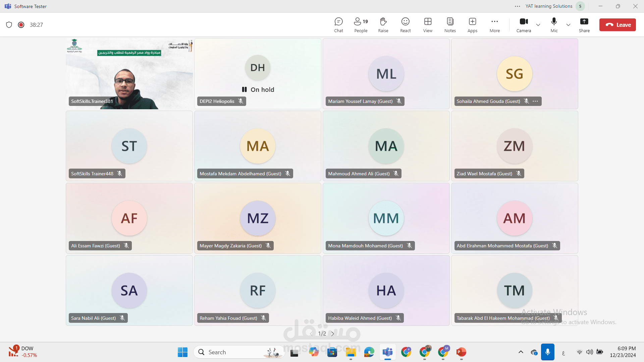Image resolution: width=644 pixels, height=362 pixels.
Task: Toggle the Mic mute state
Action: click(x=554, y=25)
